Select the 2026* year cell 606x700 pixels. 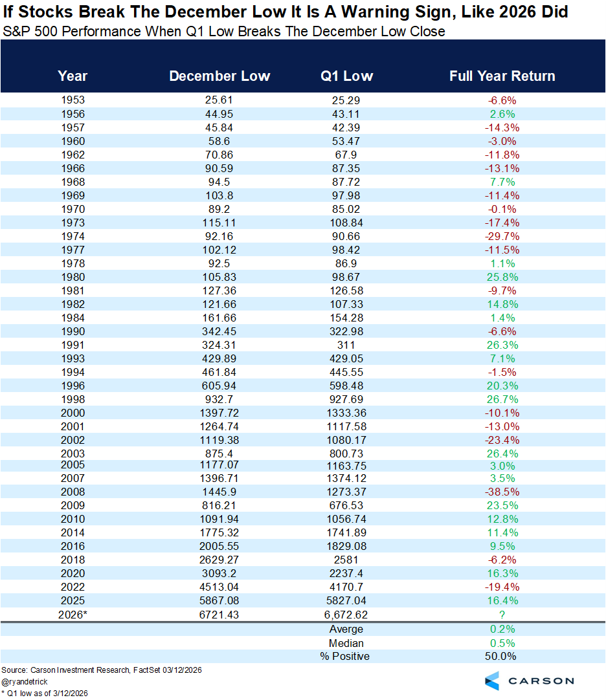73,615
